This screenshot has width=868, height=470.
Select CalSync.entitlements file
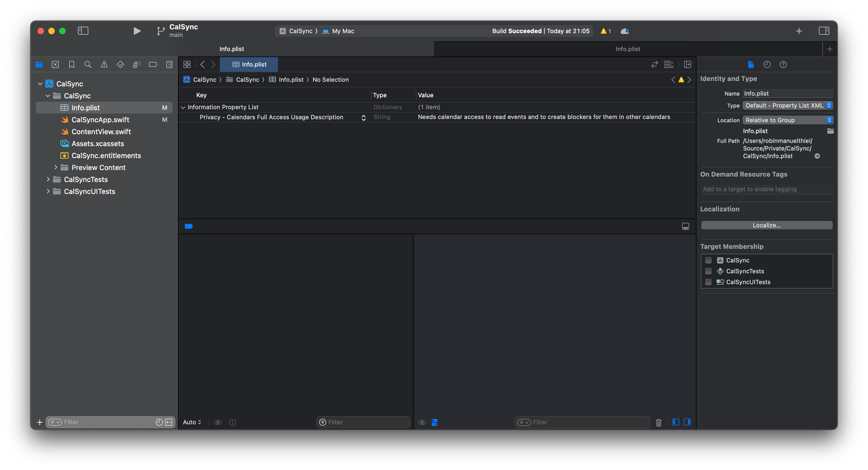click(106, 156)
